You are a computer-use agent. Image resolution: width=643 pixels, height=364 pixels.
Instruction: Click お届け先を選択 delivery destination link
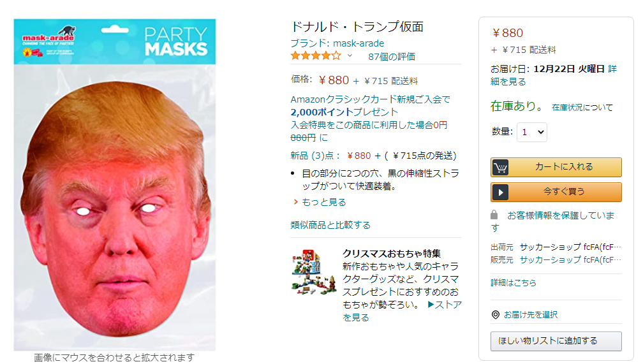531,315
